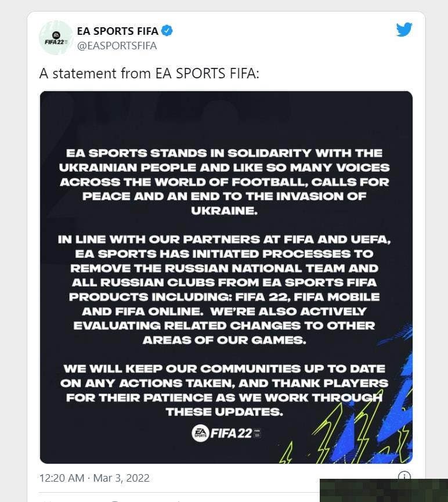Click the tweet info circle icon
The height and width of the screenshot is (502, 448).
pyautogui.click(x=404, y=475)
